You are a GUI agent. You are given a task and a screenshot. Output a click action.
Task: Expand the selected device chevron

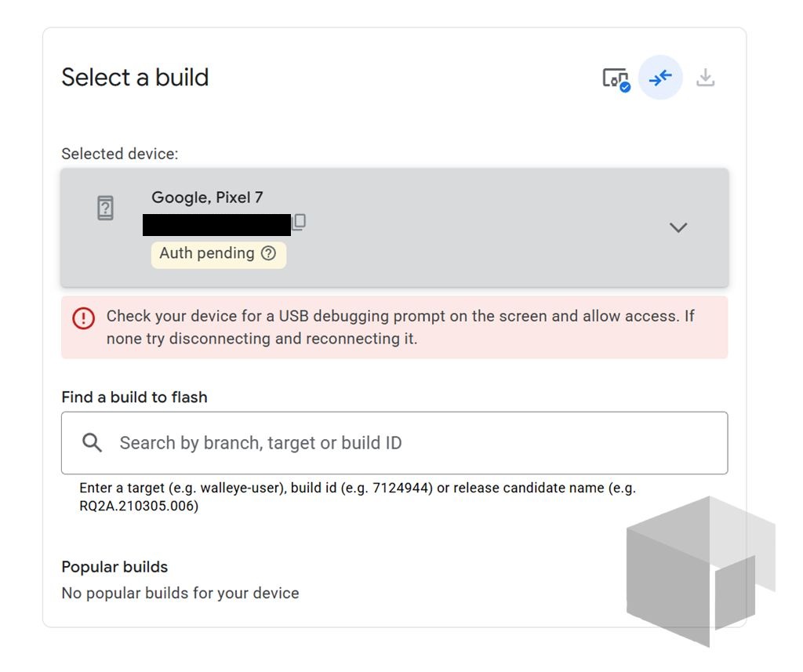678,227
